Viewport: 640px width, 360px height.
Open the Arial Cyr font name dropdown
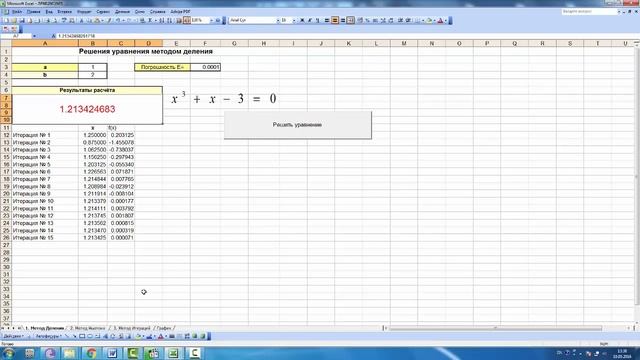[278, 20]
